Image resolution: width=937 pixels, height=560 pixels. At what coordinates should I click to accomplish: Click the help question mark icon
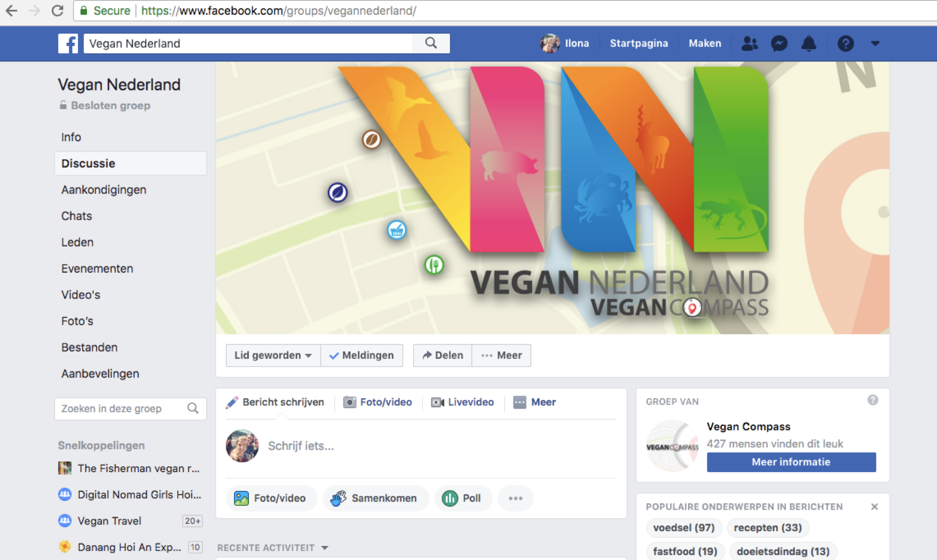point(845,44)
